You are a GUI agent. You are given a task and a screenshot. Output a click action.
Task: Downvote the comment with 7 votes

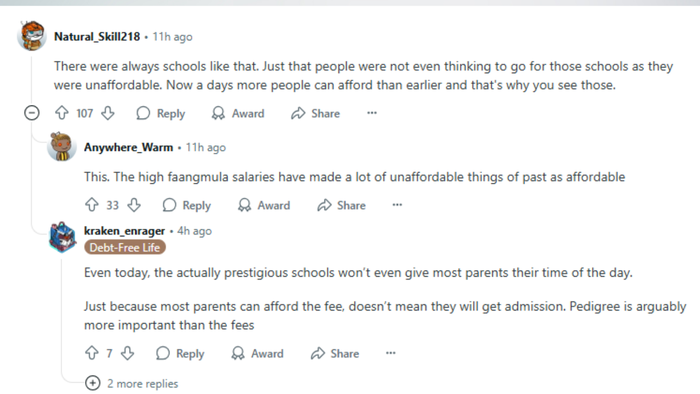point(128,353)
